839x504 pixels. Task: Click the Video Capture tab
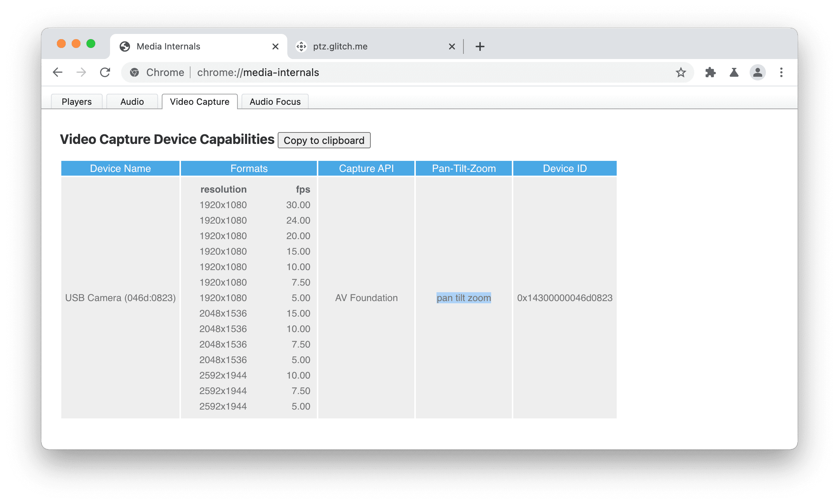point(200,101)
